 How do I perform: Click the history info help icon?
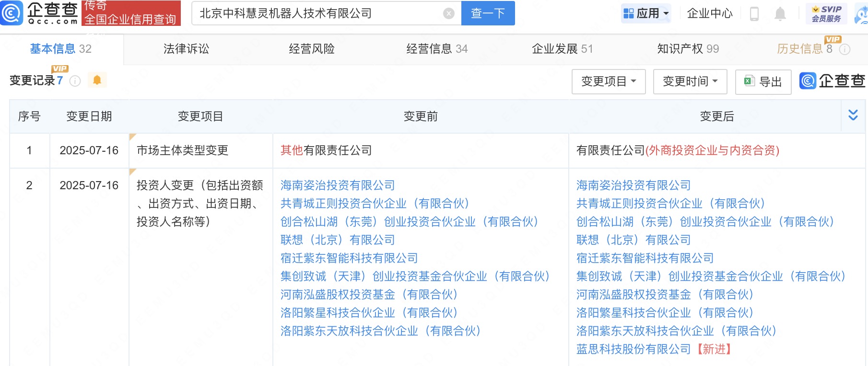845,49
